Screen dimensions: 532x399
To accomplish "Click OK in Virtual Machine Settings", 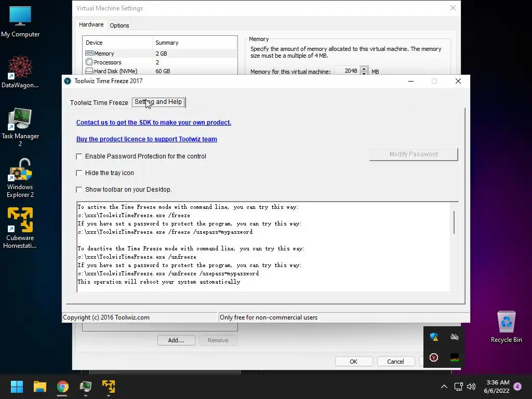I will [353, 362].
